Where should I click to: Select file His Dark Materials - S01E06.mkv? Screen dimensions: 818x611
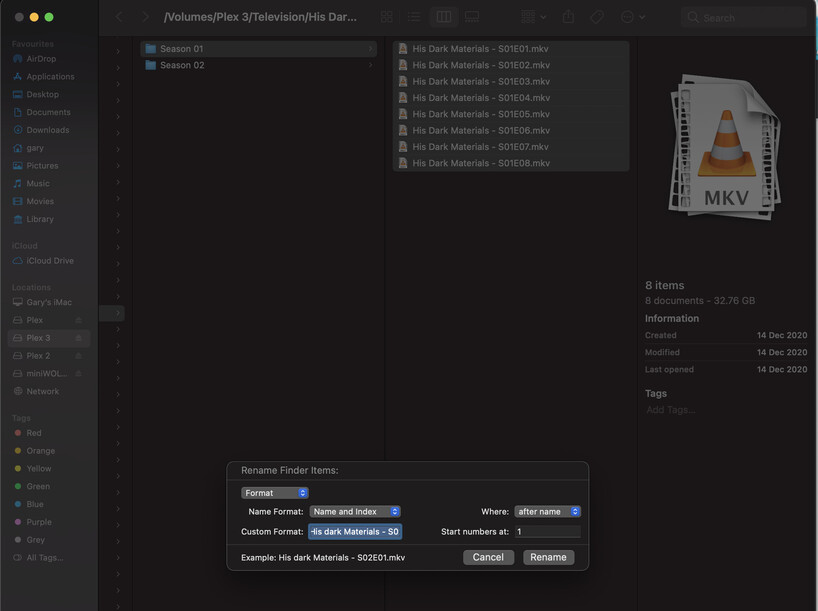tap(510, 130)
